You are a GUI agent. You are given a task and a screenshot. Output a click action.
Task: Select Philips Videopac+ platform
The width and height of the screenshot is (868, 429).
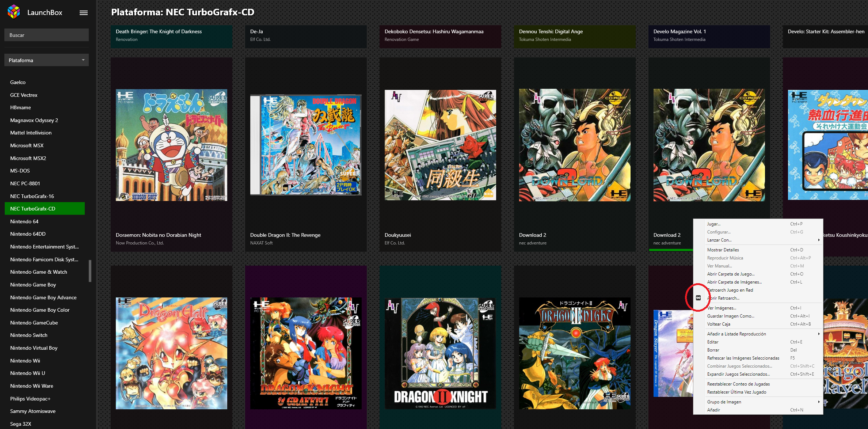pyautogui.click(x=45, y=399)
